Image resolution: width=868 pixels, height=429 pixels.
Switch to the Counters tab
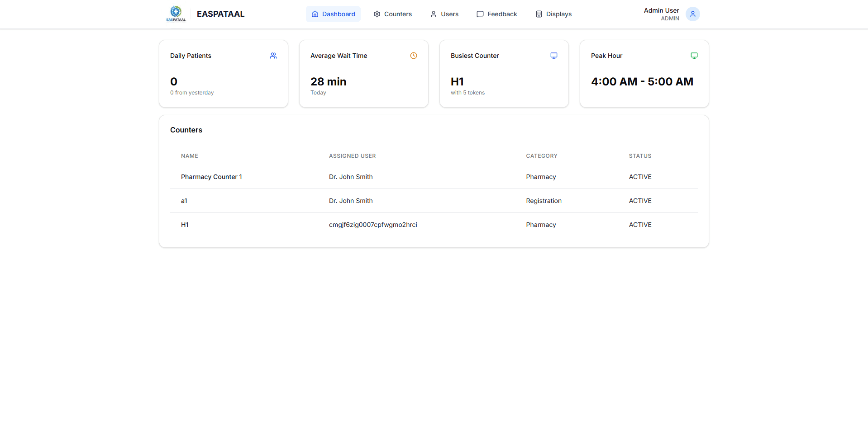(x=398, y=14)
